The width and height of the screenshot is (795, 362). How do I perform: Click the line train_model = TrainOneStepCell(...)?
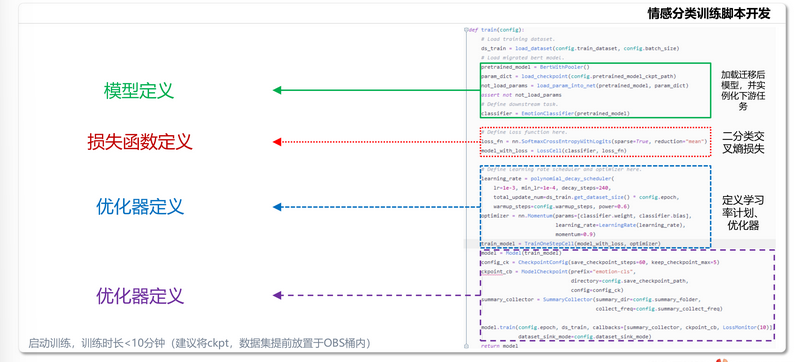[571, 244]
